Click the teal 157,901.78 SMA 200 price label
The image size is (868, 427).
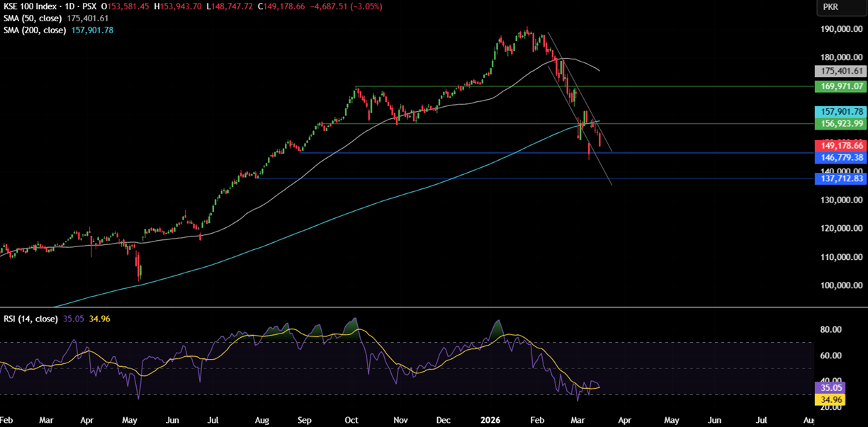(x=840, y=111)
